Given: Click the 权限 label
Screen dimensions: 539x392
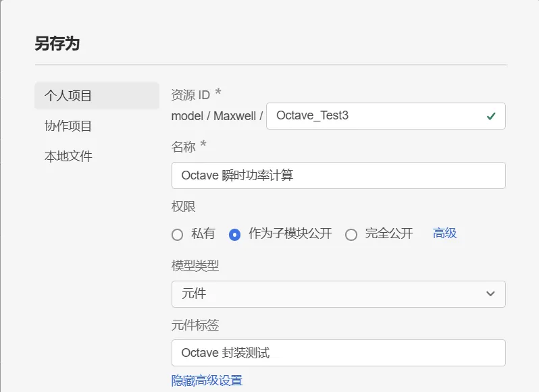Looking at the screenshot, I should click(x=183, y=206).
